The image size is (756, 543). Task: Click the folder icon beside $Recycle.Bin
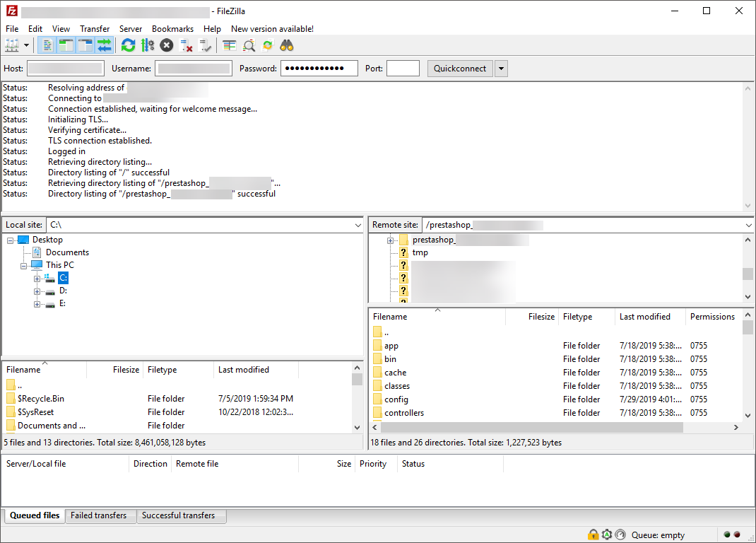tap(11, 398)
